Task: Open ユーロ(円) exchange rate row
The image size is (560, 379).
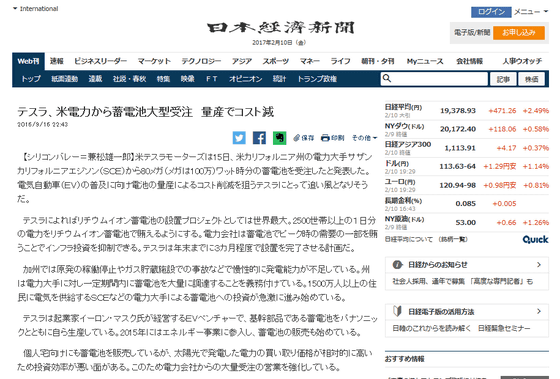Action: point(466,185)
